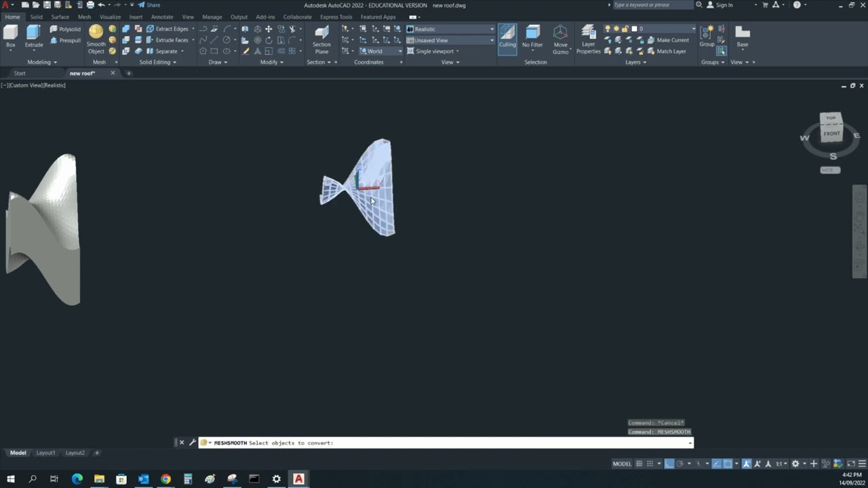Activate the Presspull tool

pyautogui.click(x=65, y=40)
